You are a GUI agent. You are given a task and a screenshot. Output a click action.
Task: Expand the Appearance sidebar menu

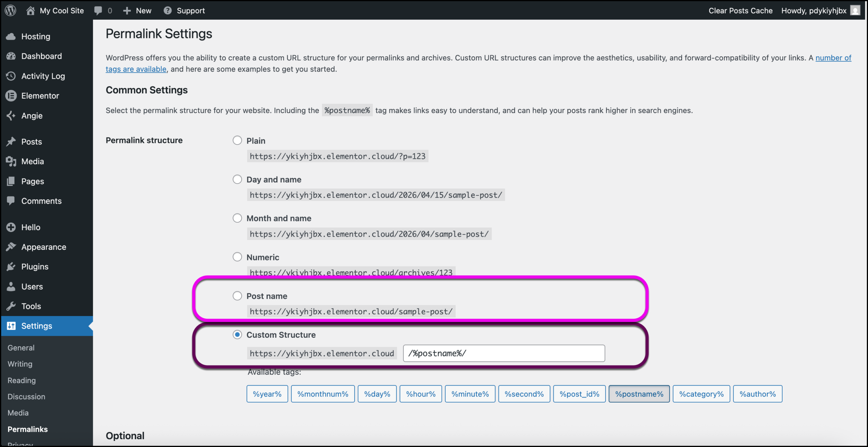[x=44, y=247]
